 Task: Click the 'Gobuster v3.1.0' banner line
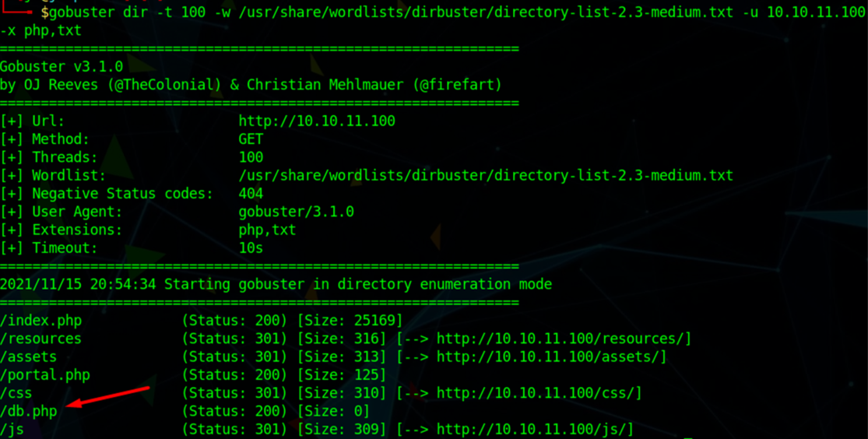click(x=61, y=67)
